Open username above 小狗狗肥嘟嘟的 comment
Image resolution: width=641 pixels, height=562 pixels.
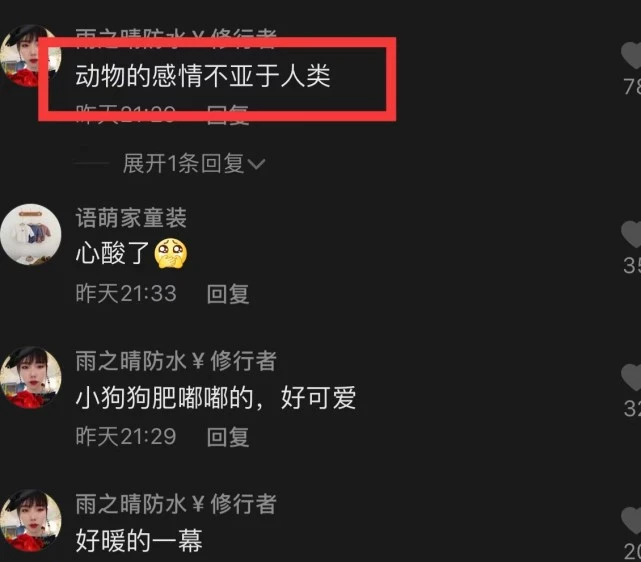pos(176,361)
